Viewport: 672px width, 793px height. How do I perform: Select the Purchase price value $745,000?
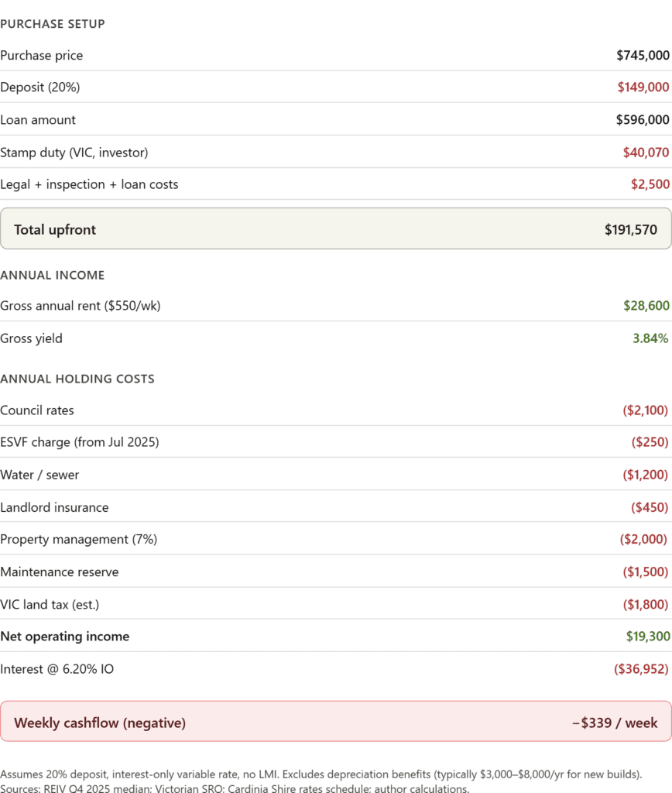643,55
